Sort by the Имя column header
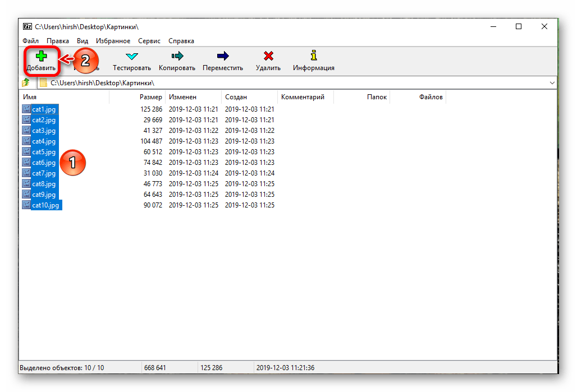577x392 pixels. point(30,97)
